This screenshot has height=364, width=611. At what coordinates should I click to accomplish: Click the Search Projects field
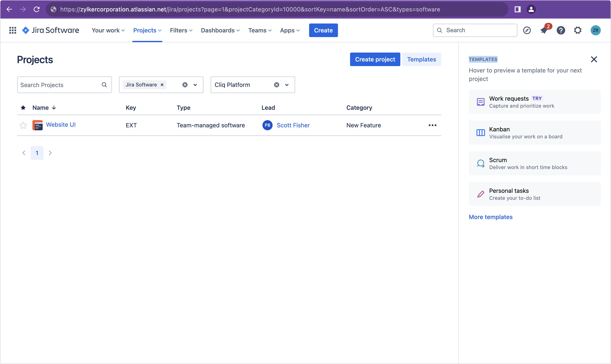pos(59,85)
